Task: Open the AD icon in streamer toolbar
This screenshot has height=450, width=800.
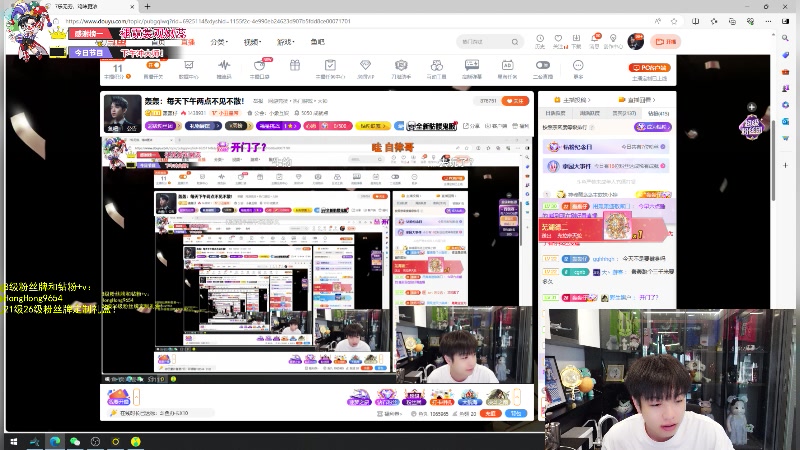Action: (x=507, y=65)
